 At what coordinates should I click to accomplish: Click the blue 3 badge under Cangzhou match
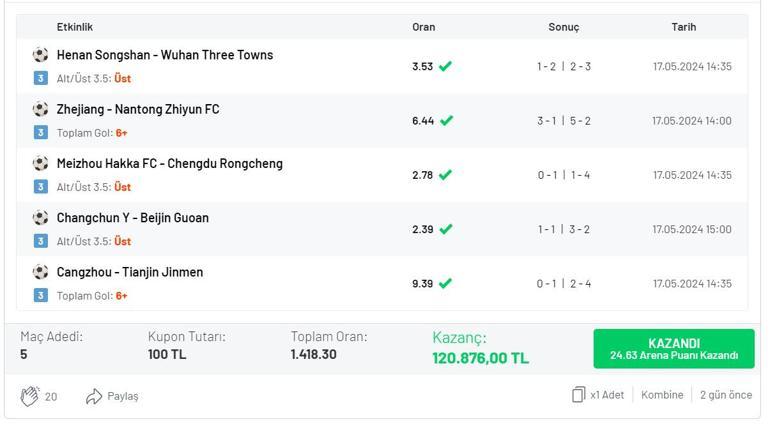pyautogui.click(x=41, y=295)
